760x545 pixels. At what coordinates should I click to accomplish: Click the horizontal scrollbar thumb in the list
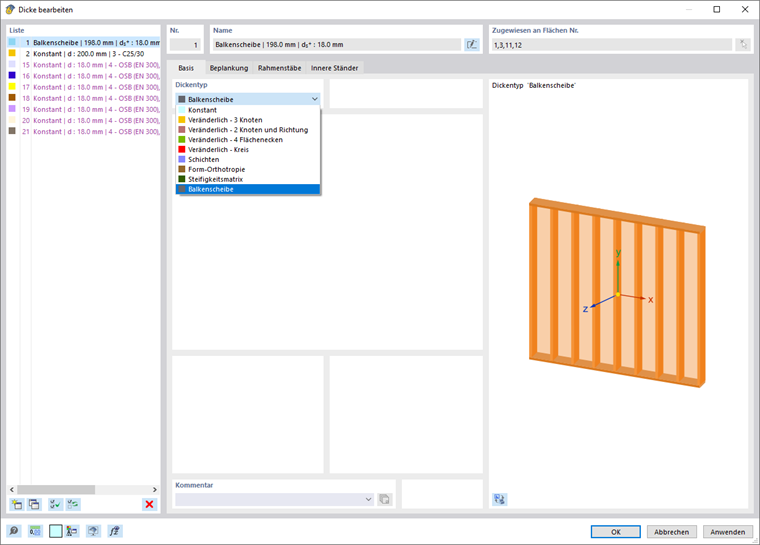tap(56, 490)
